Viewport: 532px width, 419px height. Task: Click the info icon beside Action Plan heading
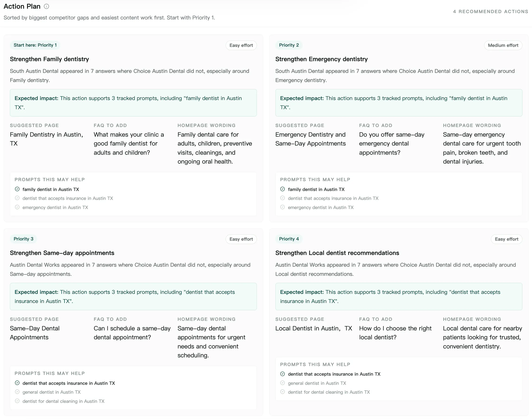[x=46, y=7]
